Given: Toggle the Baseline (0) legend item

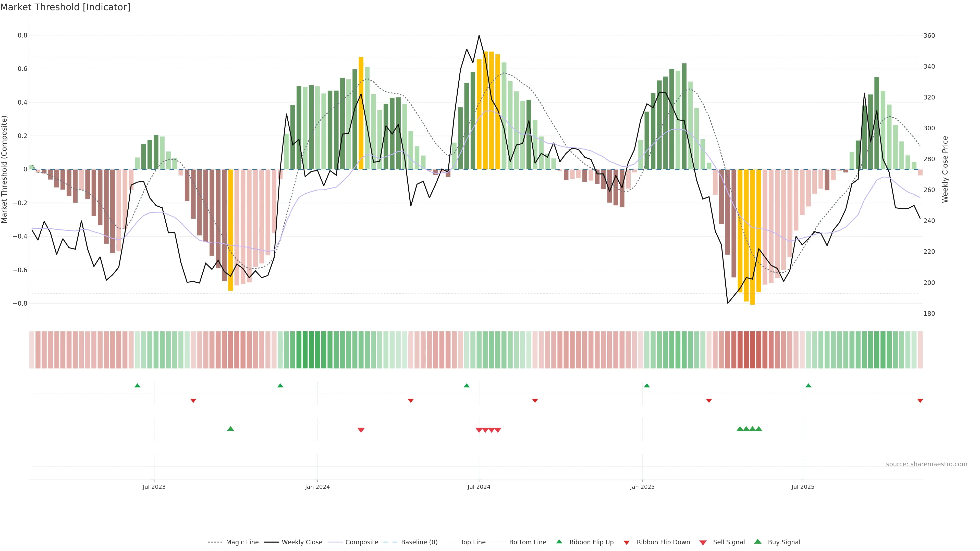Looking at the screenshot, I should pyautogui.click(x=419, y=542).
